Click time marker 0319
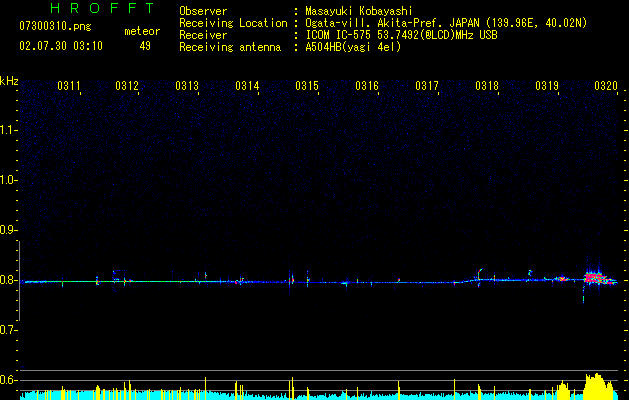The image size is (629, 400). (547, 86)
